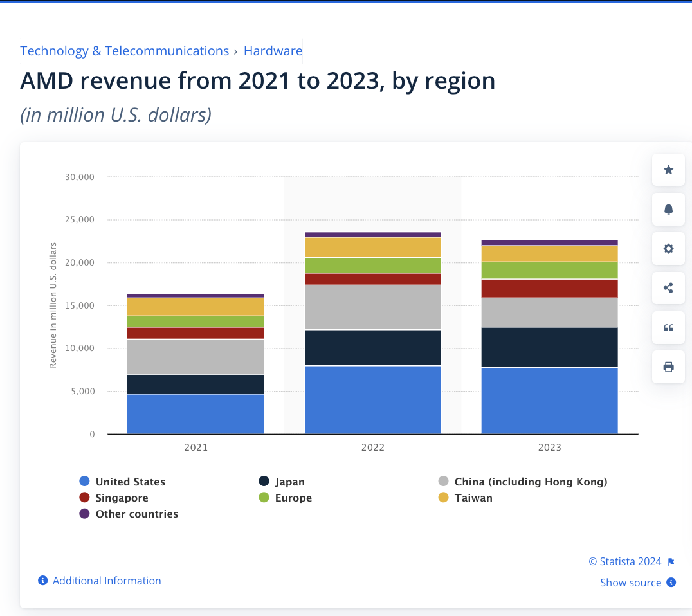
Task: Hide Singapore series via legend
Action: (x=122, y=498)
